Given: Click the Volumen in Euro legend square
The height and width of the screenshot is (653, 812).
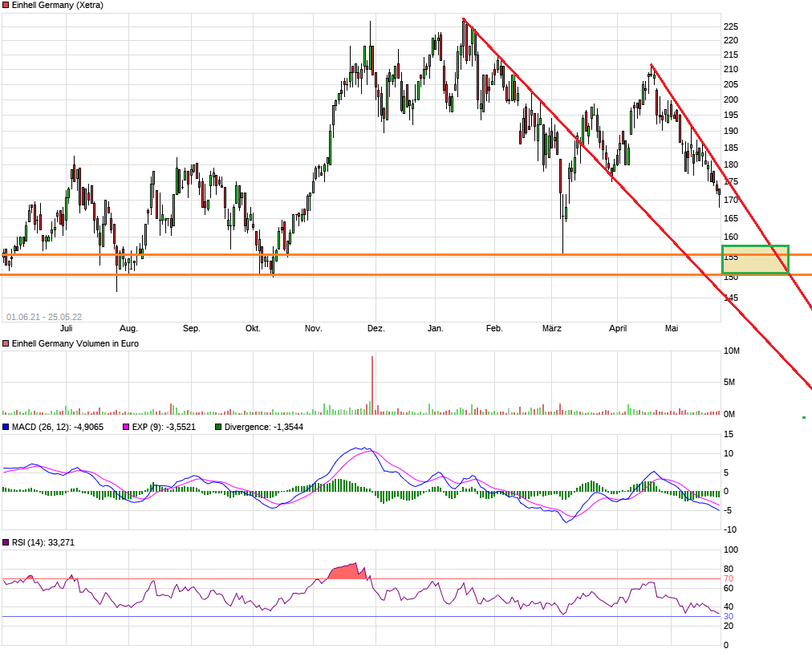Looking at the screenshot, I should pos(6,343).
